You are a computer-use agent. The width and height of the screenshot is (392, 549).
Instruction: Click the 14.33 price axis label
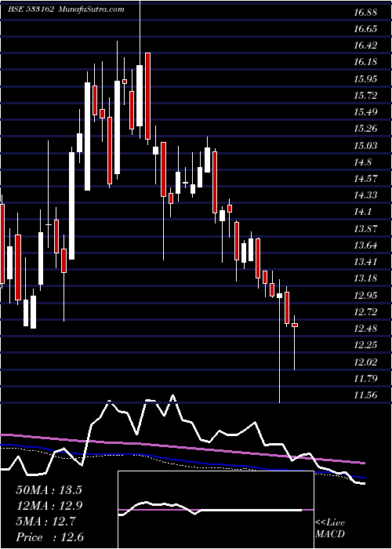[x=365, y=195]
